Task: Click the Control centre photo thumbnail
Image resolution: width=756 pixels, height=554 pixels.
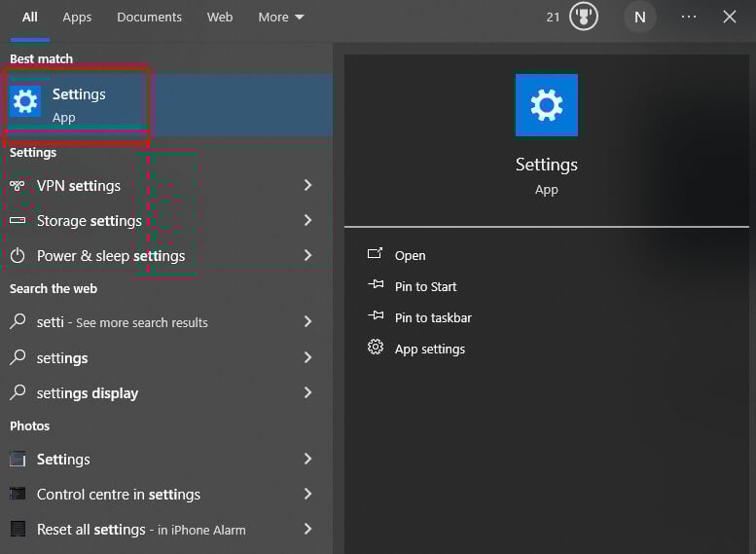Action: (x=18, y=495)
